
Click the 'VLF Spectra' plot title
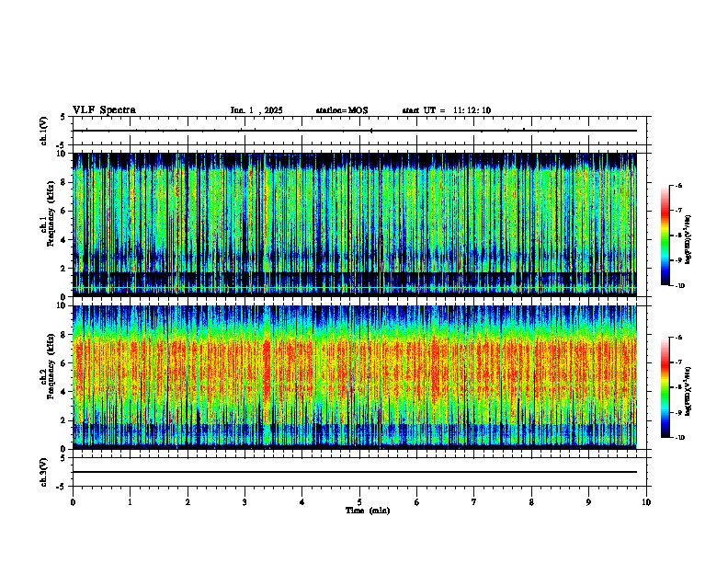(104, 110)
